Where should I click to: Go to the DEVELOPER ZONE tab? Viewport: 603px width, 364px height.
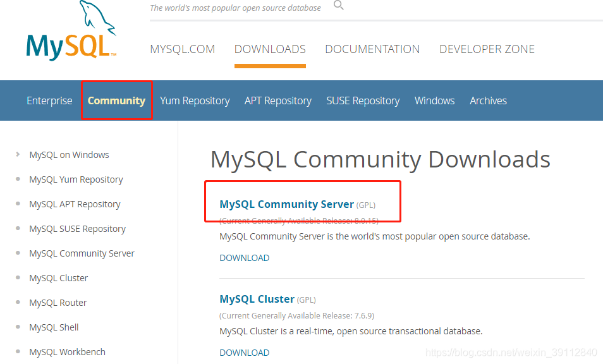[x=487, y=49]
